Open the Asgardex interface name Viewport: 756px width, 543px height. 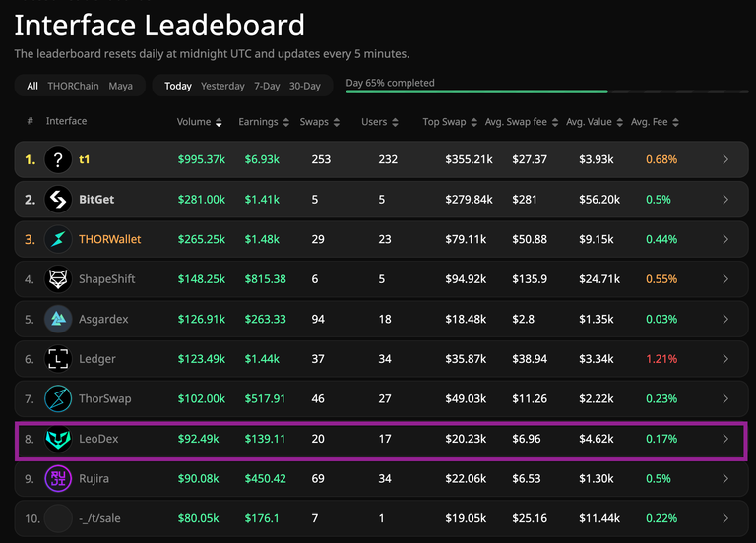pos(103,319)
